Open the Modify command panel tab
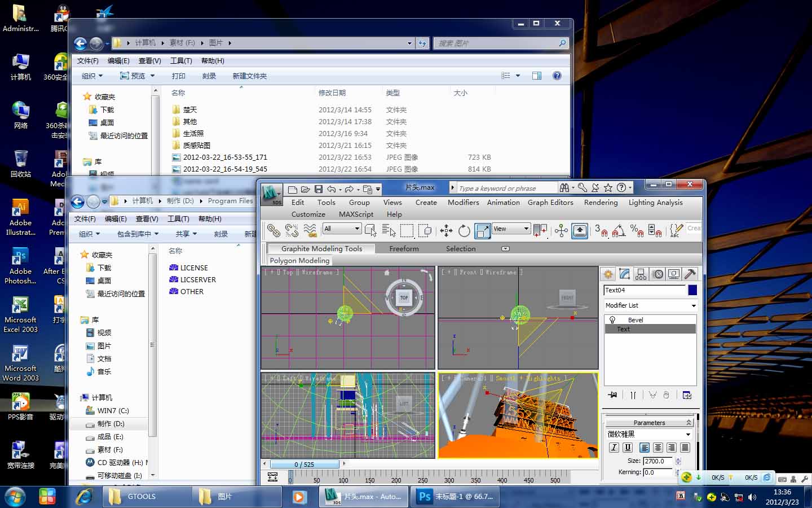This screenshot has width=812, height=508. tap(625, 274)
